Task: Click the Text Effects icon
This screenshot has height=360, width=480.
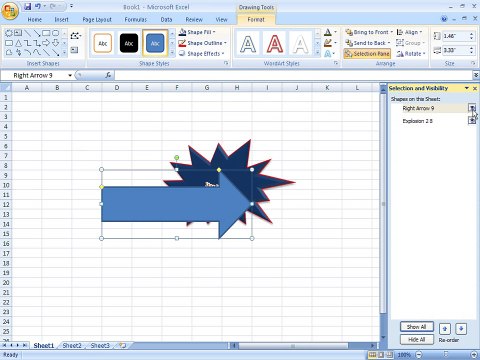Action: (x=328, y=53)
